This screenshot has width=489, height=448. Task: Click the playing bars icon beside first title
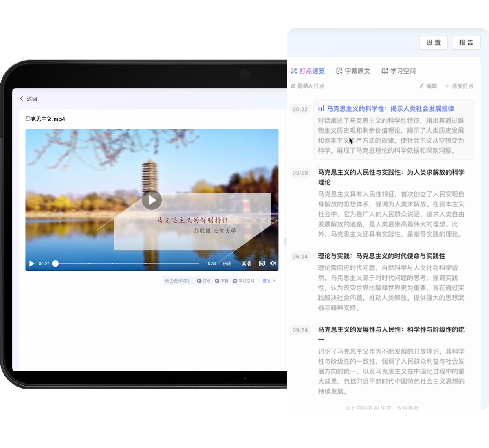tap(321, 109)
